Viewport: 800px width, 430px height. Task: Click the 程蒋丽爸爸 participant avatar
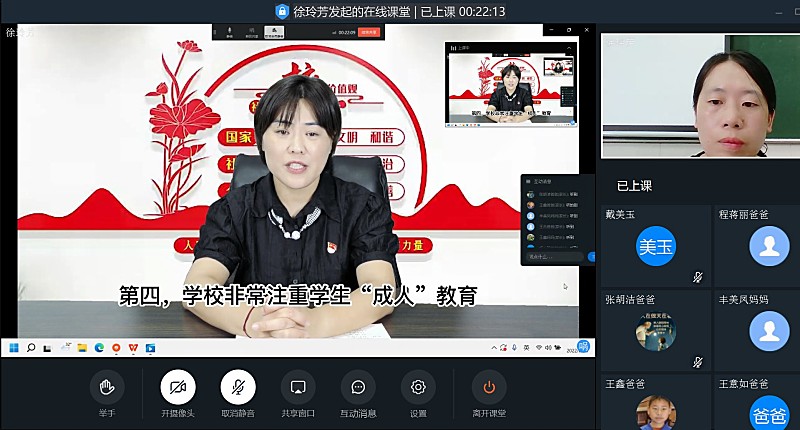click(769, 246)
